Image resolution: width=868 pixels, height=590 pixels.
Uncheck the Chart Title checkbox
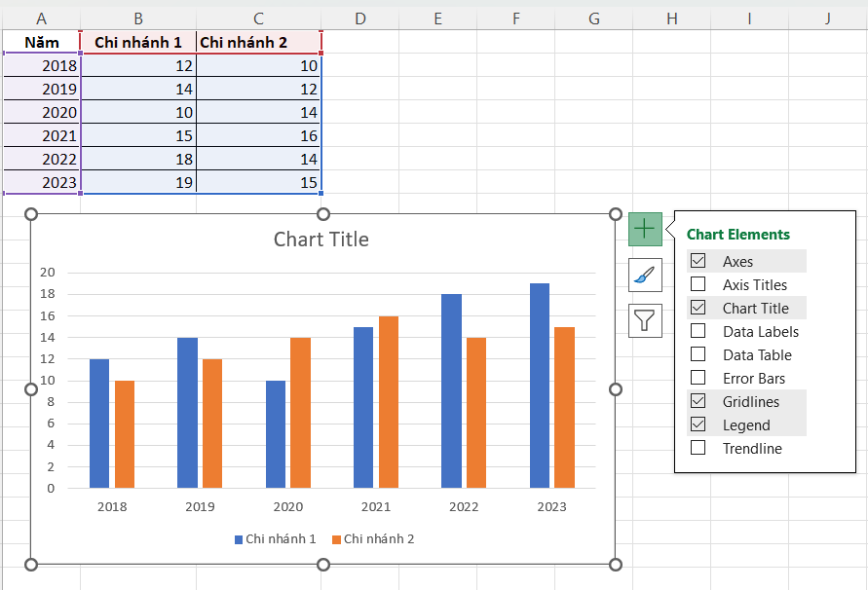point(698,308)
